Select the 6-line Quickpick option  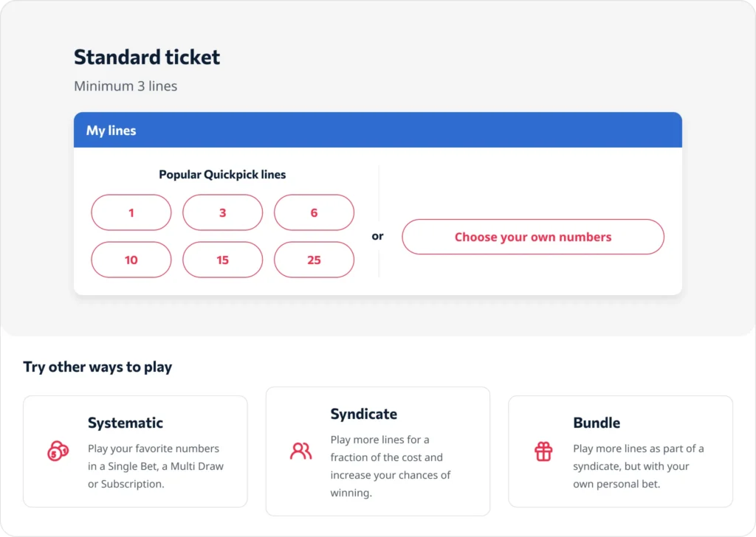click(314, 212)
